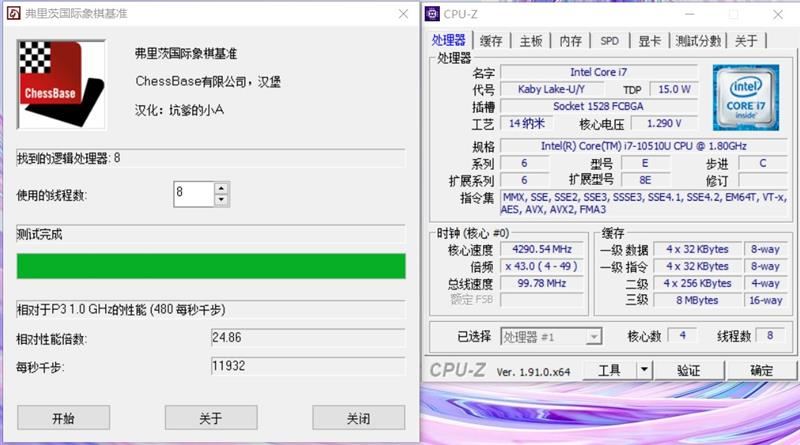800x445 pixels.
Task: Close the Fritz chess benchmark window
Action: click(x=403, y=14)
